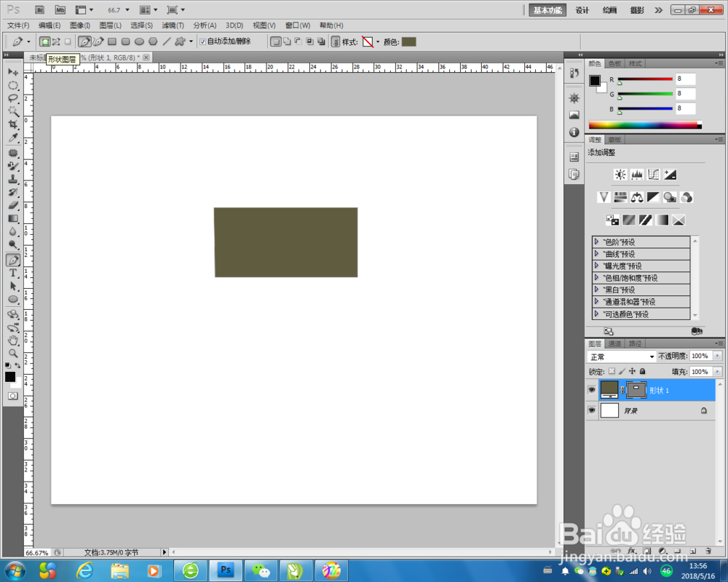
Task: Expand the "色阶"预设 list
Action: 596,242
